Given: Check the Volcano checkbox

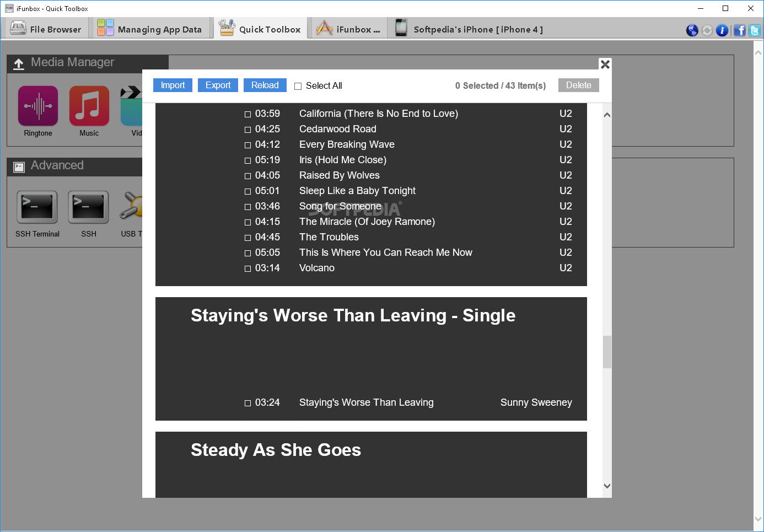Looking at the screenshot, I should 248,268.
